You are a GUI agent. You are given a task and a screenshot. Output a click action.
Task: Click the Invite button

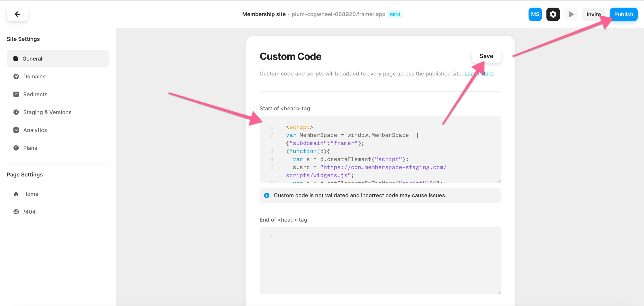[x=594, y=14]
